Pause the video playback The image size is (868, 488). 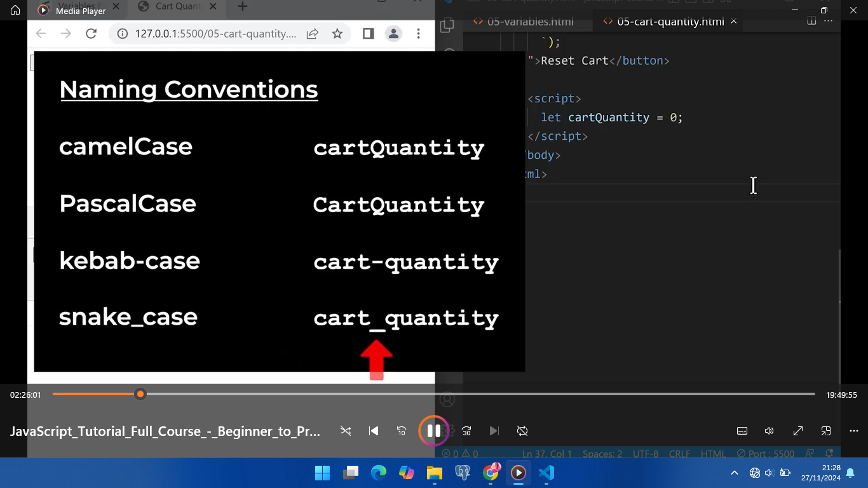(x=434, y=431)
